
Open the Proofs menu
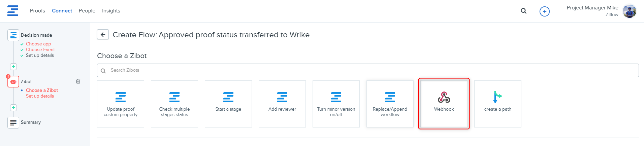pos(37,11)
